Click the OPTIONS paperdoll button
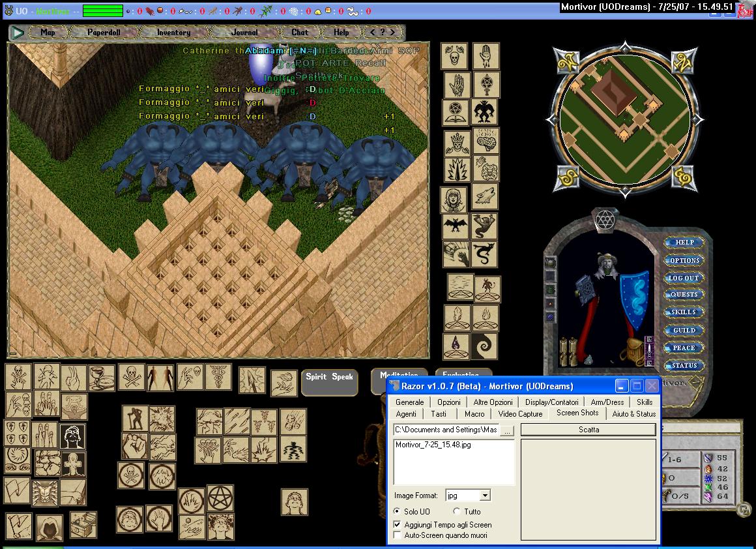756x549 pixels. click(x=684, y=261)
